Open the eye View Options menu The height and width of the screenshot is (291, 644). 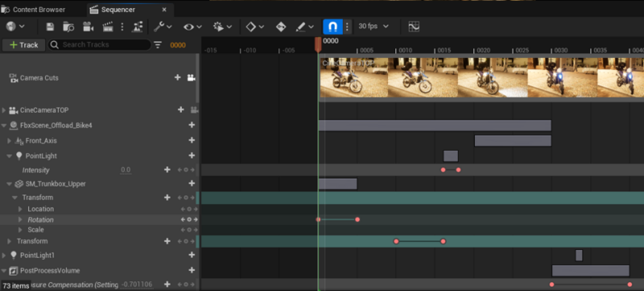(192, 27)
